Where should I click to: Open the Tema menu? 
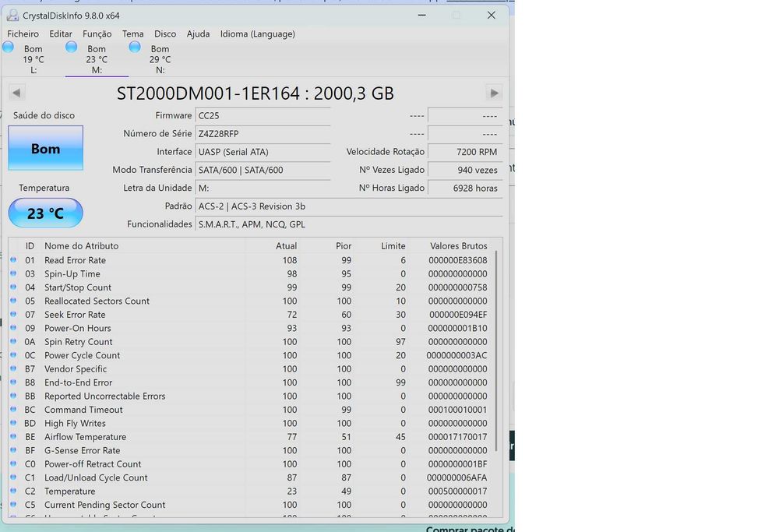pyautogui.click(x=132, y=33)
